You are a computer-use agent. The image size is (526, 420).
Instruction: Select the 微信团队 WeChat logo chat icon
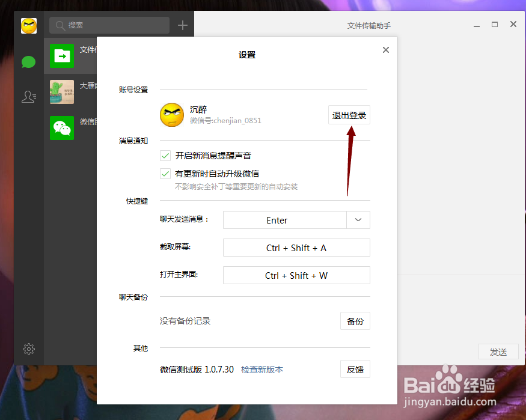(x=61, y=128)
